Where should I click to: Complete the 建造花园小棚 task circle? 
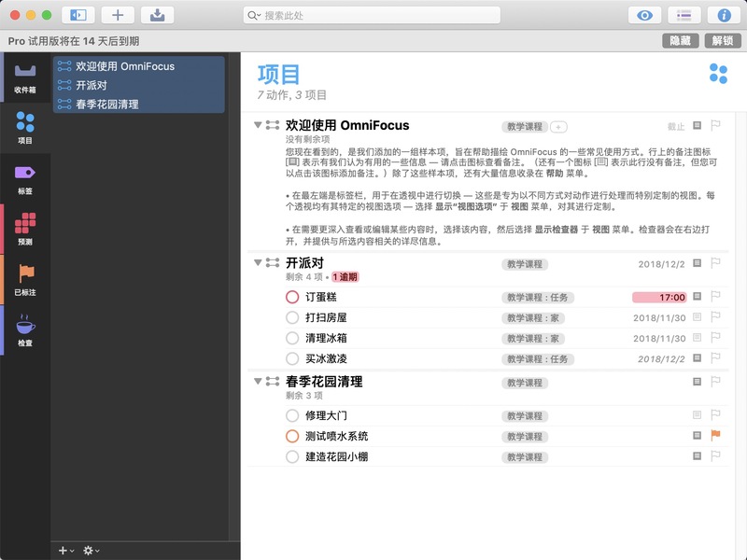pos(292,456)
